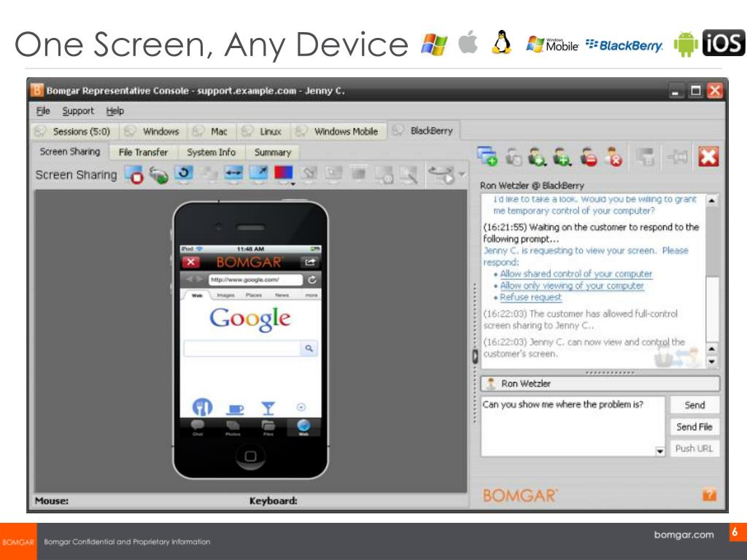The height and width of the screenshot is (560, 747).
Task: Click the Web globe icon in phone's bottom bar
Action: coord(303,427)
